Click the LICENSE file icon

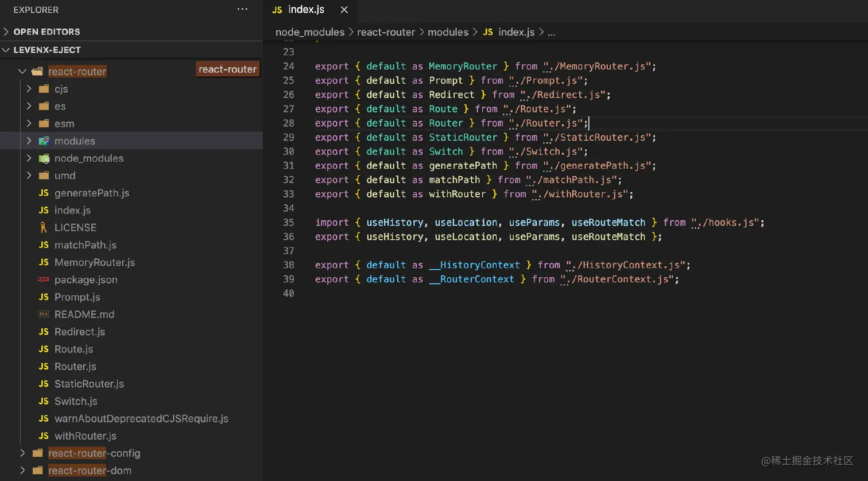[44, 228]
